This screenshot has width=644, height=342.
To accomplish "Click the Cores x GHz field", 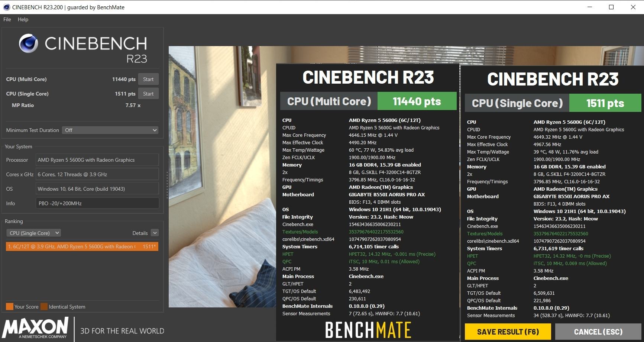I will pyautogui.click(x=97, y=174).
